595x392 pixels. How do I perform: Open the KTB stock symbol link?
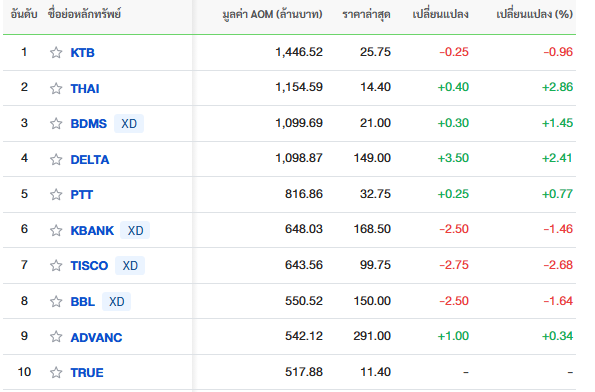pos(82,52)
